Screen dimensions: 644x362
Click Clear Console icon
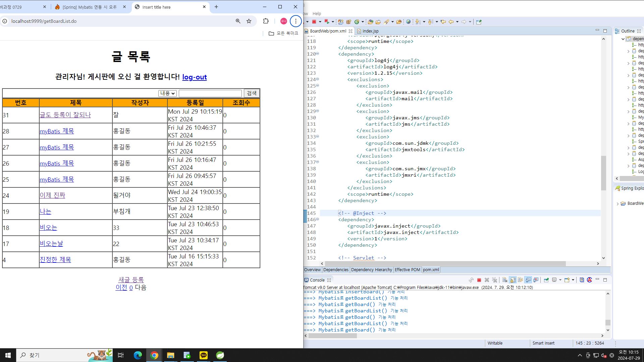[x=505, y=280]
